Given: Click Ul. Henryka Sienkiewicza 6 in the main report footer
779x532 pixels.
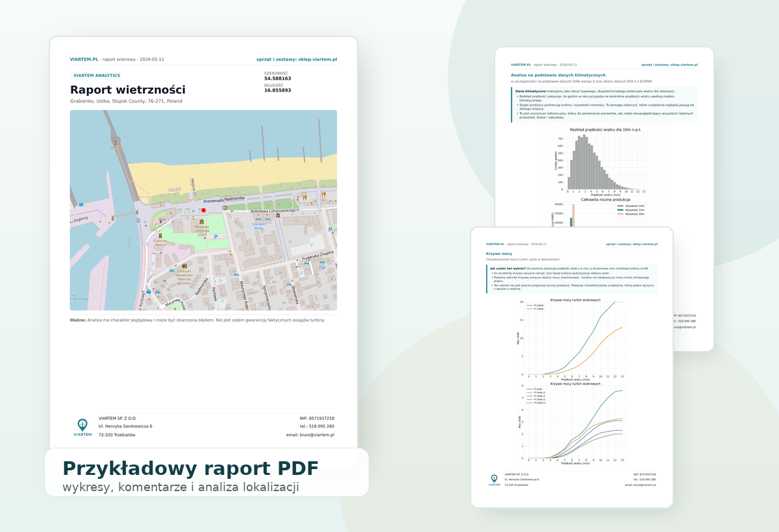Looking at the screenshot, I should tap(125, 426).
